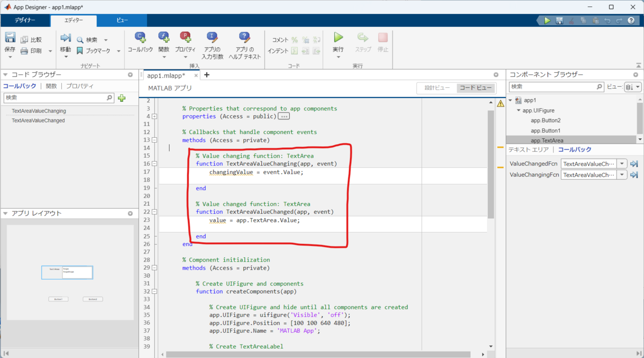
Task: Click the Component Browser search field
Action: click(556, 87)
